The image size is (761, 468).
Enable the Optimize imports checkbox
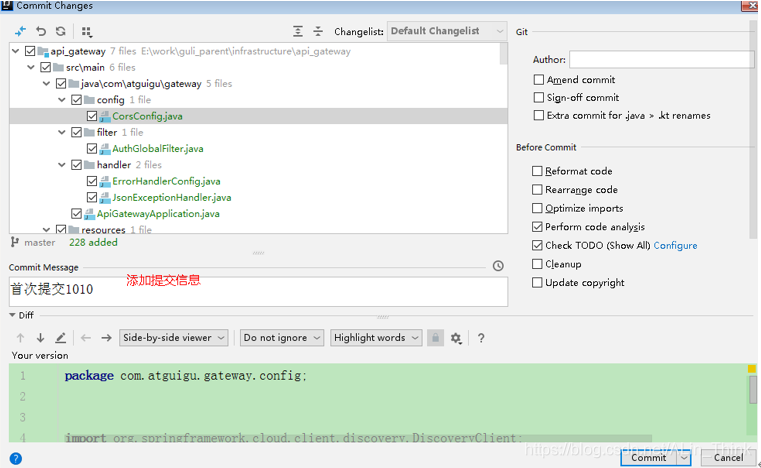(x=537, y=208)
